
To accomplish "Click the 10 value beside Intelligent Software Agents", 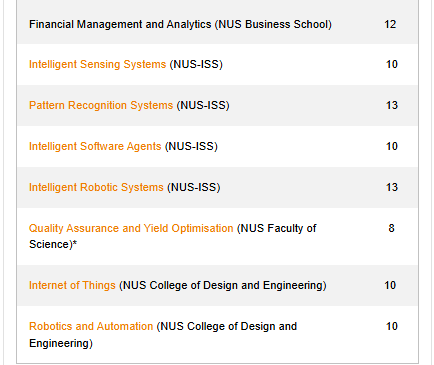I will [392, 146].
